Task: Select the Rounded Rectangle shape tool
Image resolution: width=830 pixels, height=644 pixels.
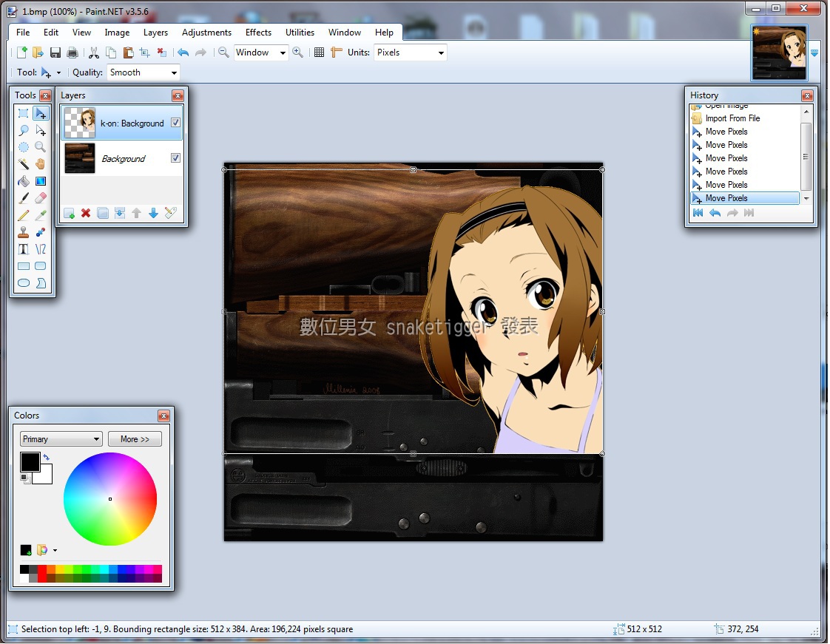Action: [40, 265]
